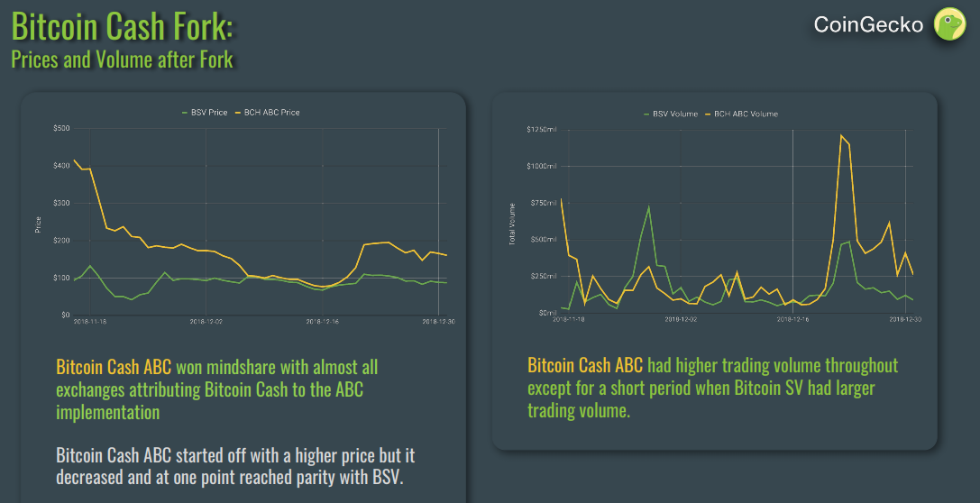Click the Prices and Volume after Fork subtitle
Viewport: 980px width, 503px height.
[122, 60]
